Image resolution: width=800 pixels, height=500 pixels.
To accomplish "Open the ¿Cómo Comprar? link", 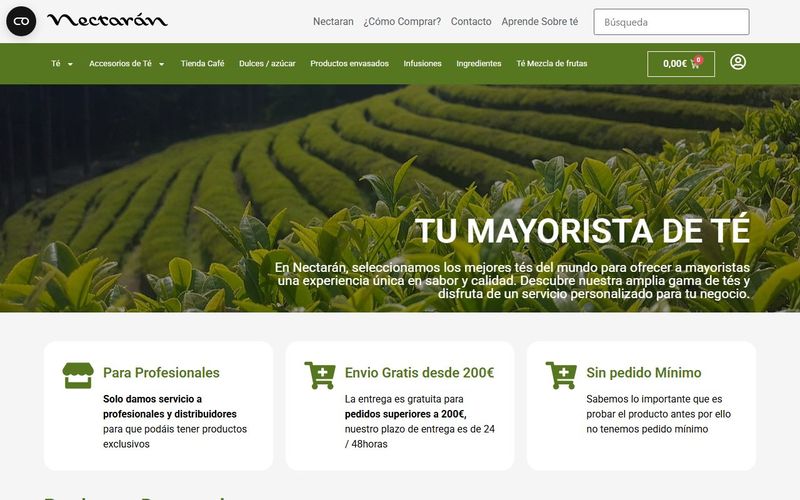I will (402, 21).
